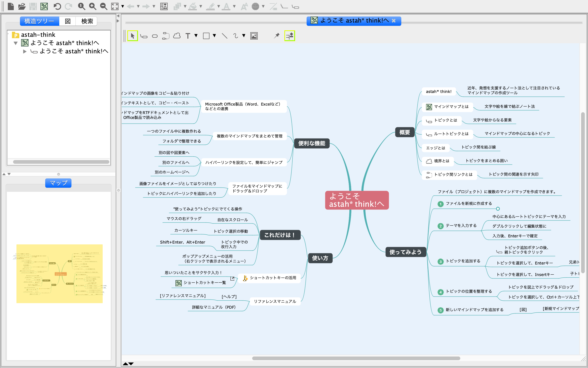Open the rectangle tool dropdown arrow
Viewport: 588px width, 368px height.
(214, 36)
